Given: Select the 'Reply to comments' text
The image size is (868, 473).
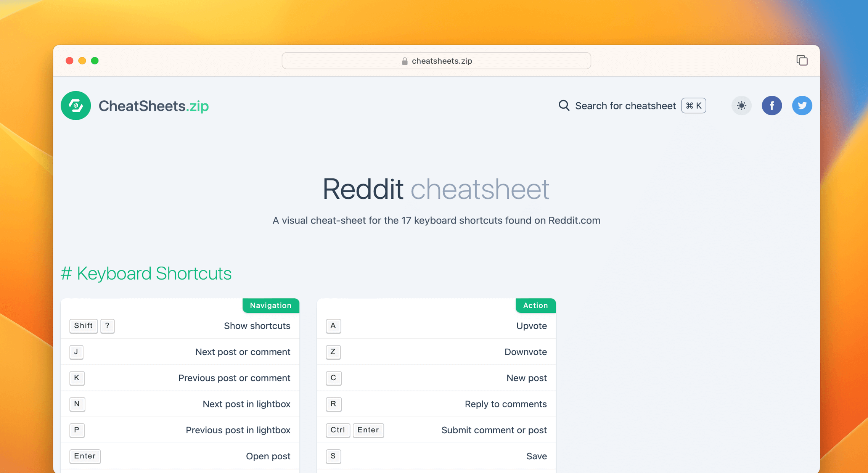Looking at the screenshot, I should pyautogui.click(x=506, y=404).
